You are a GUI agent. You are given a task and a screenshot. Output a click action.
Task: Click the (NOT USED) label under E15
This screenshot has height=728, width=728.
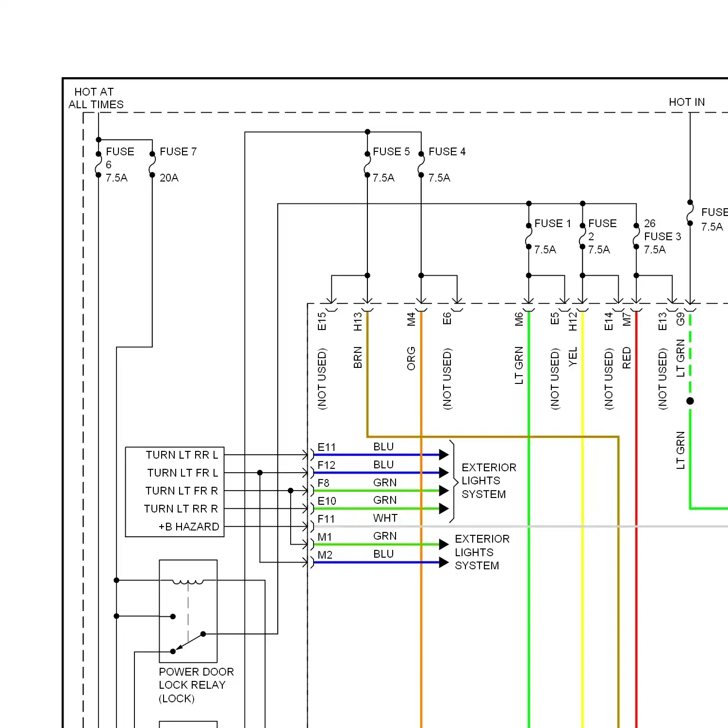322,379
